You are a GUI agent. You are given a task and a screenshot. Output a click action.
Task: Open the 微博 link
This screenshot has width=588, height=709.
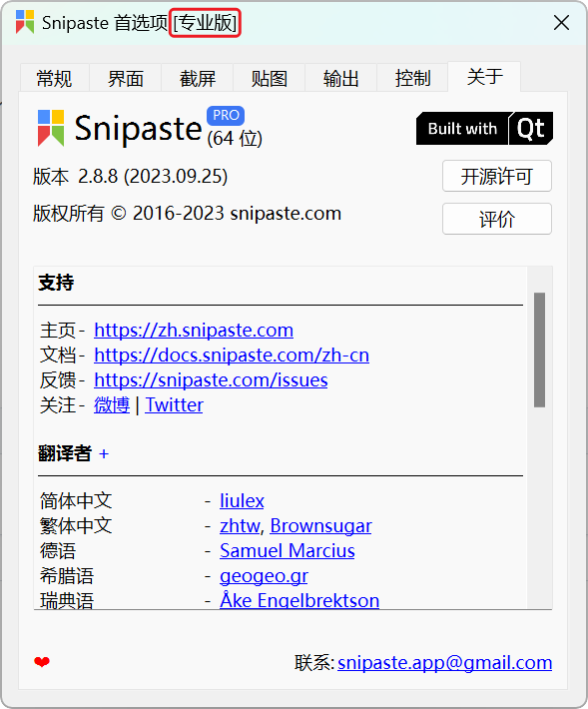[112, 404]
